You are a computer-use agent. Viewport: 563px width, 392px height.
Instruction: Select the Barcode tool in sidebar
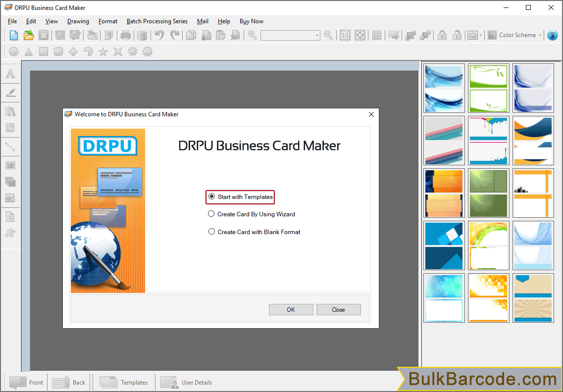point(10,165)
